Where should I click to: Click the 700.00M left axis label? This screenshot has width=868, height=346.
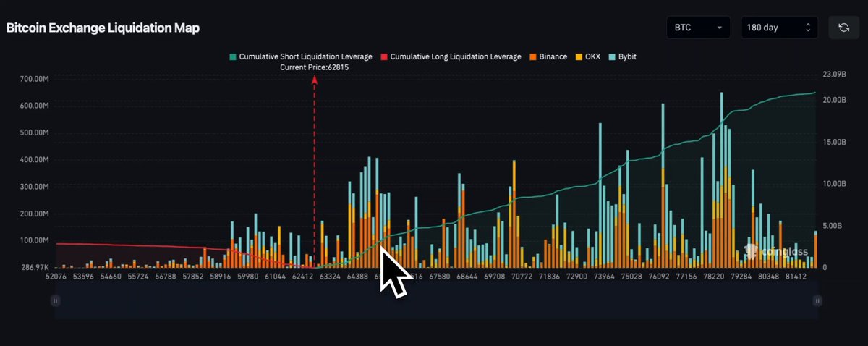pyautogui.click(x=34, y=78)
